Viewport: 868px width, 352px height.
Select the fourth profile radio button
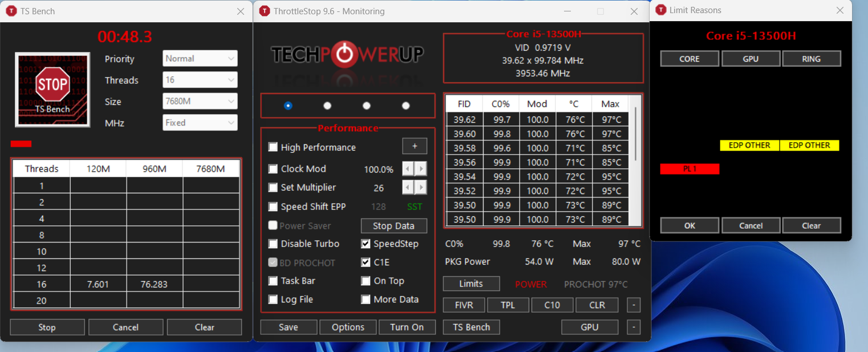(x=406, y=106)
